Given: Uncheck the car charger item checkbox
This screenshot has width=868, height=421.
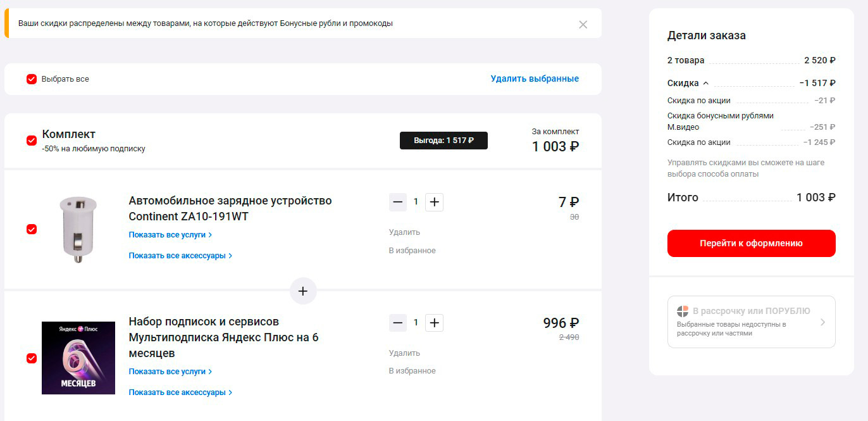Looking at the screenshot, I should (x=32, y=229).
